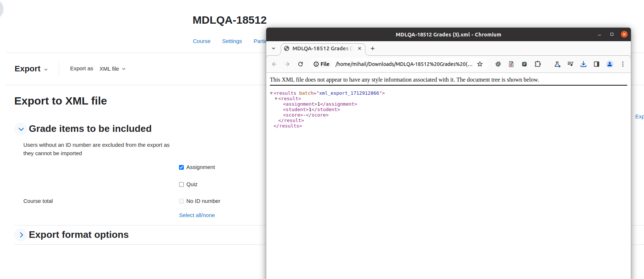Open the XML file format dropdown
This screenshot has width=644, height=279.
tap(112, 69)
